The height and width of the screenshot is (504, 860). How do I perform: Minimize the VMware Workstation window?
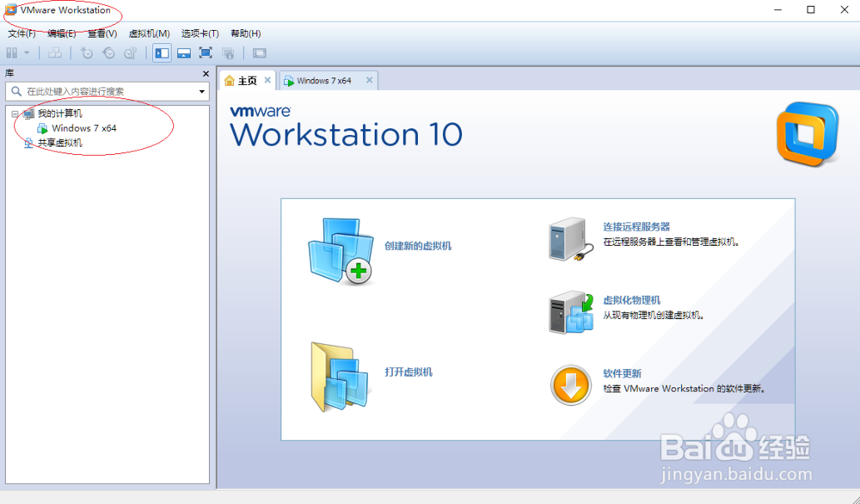click(x=777, y=9)
